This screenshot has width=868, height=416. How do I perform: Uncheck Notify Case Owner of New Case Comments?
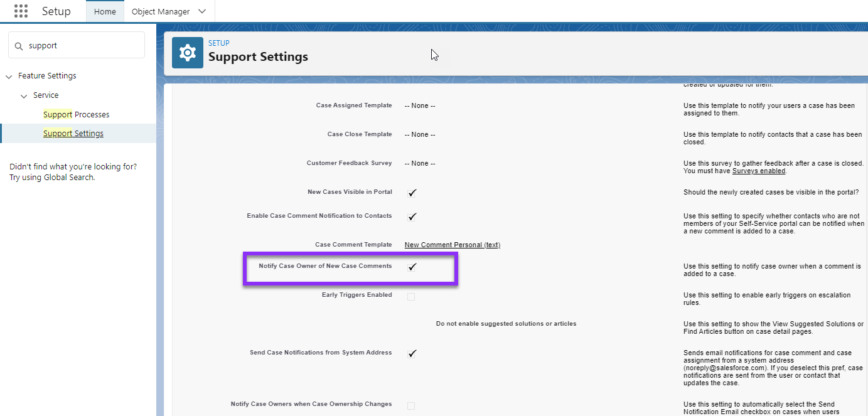pyautogui.click(x=412, y=267)
